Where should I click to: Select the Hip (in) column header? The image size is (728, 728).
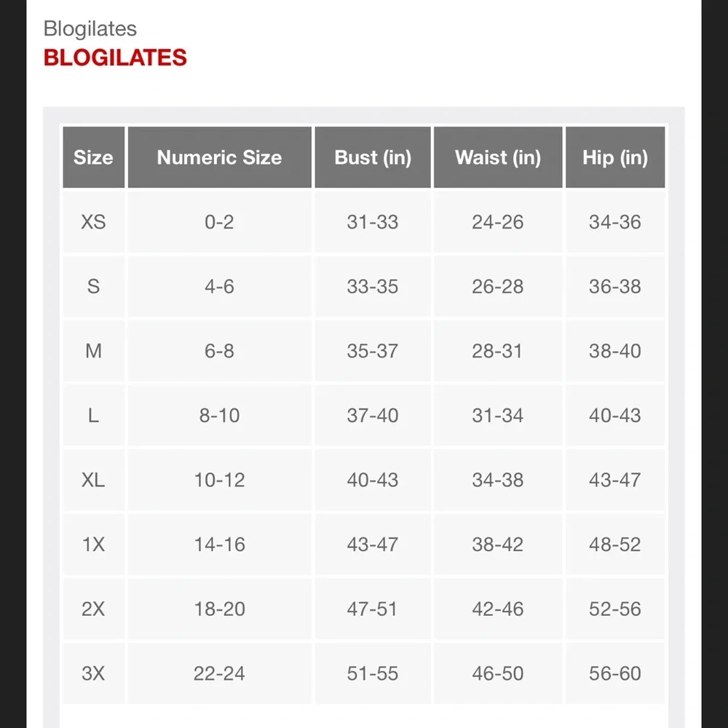[x=615, y=157]
